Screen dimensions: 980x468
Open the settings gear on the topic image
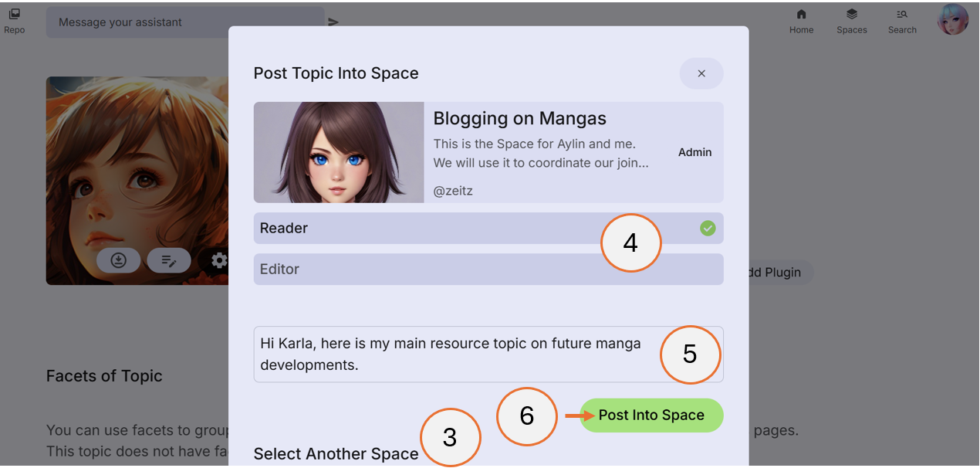click(218, 260)
